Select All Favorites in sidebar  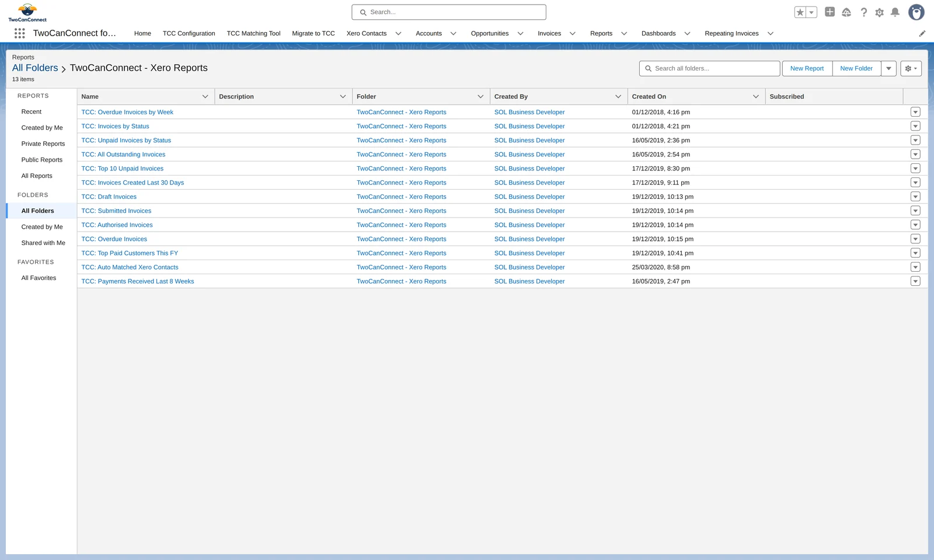tap(39, 278)
